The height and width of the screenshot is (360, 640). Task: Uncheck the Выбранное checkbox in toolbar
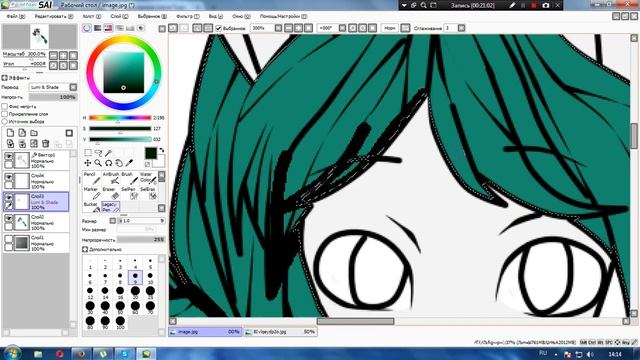click(x=218, y=28)
